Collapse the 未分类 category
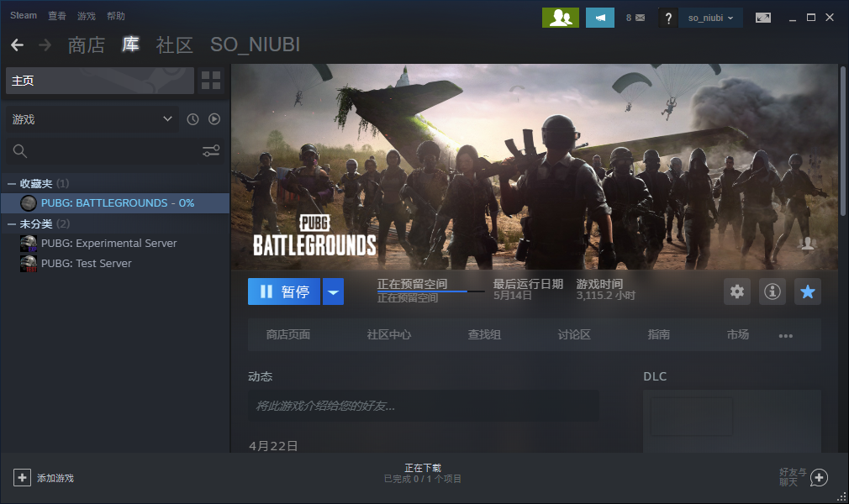The width and height of the screenshot is (849, 504). 12,224
